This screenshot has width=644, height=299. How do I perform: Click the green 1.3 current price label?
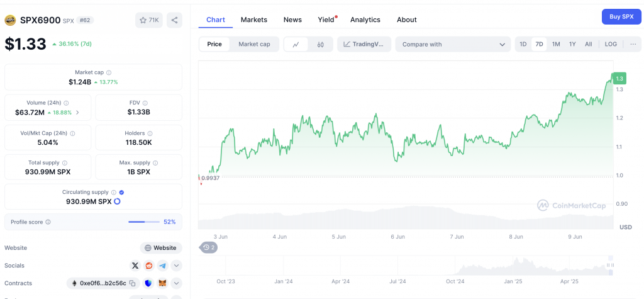pyautogui.click(x=619, y=78)
